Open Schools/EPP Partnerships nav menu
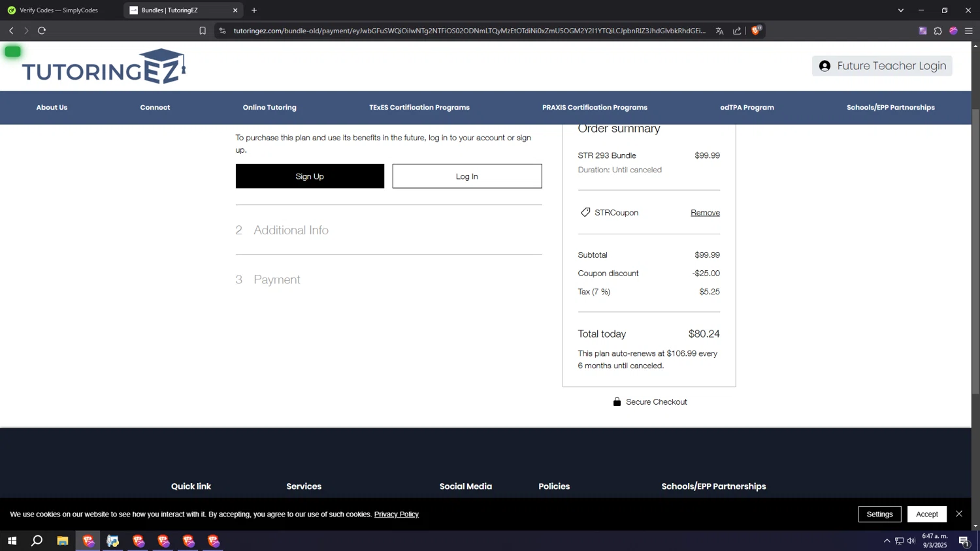 point(890,108)
